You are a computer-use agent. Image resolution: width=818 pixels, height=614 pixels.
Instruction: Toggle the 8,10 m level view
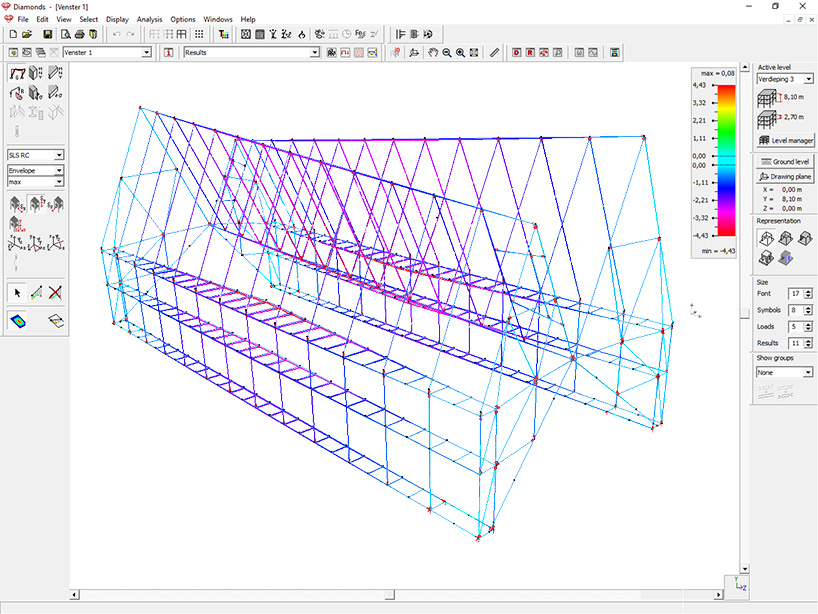(x=780, y=98)
